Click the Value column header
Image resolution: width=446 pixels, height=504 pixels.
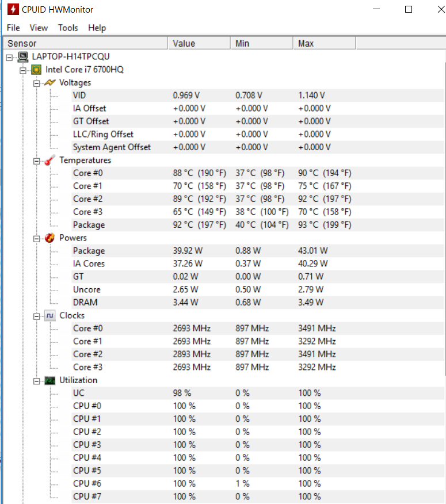click(199, 43)
